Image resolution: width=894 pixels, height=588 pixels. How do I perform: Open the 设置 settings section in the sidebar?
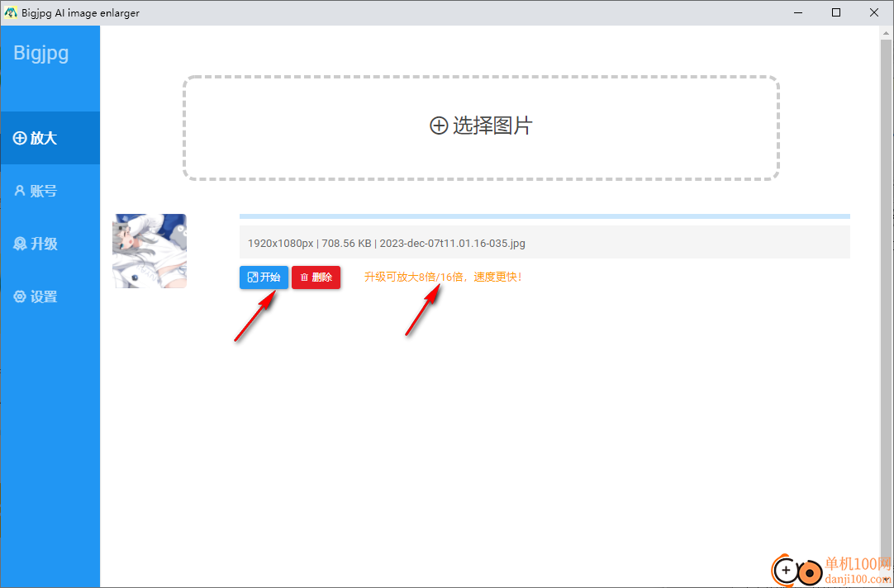(x=50, y=296)
